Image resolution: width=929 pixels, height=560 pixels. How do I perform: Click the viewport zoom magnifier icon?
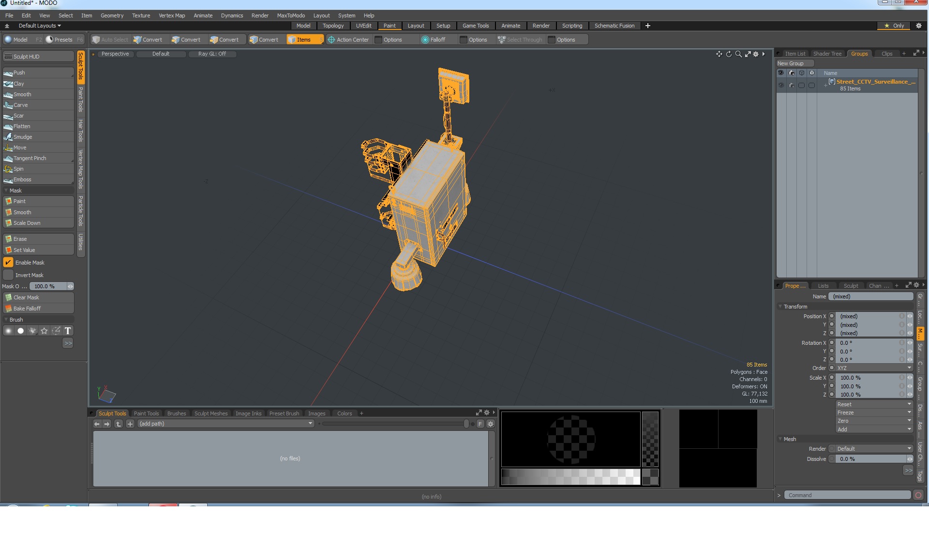(x=738, y=54)
